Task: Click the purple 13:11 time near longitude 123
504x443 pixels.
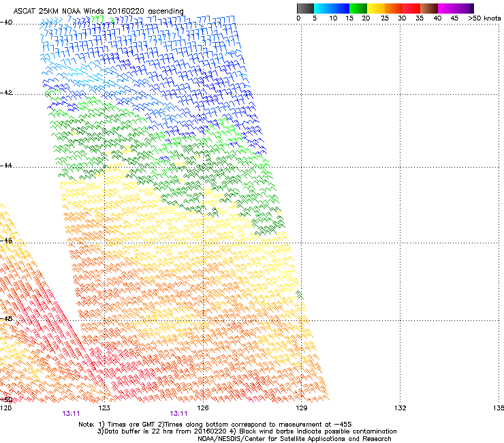Action: (x=71, y=414)
